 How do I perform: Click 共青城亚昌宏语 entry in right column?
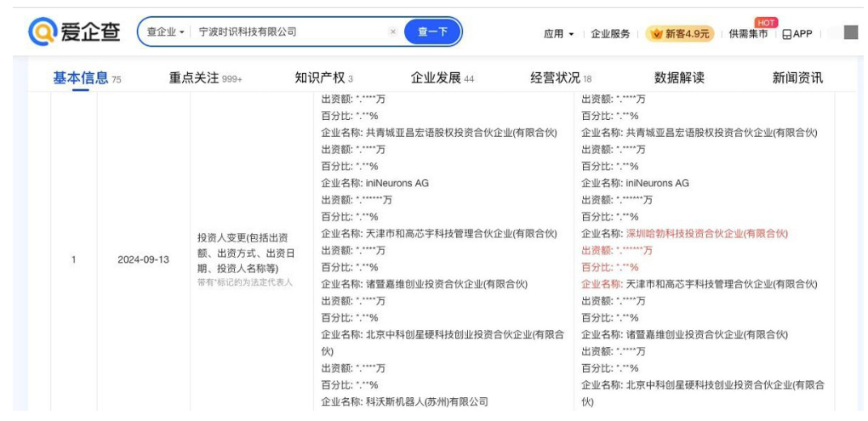coord(722,133)
